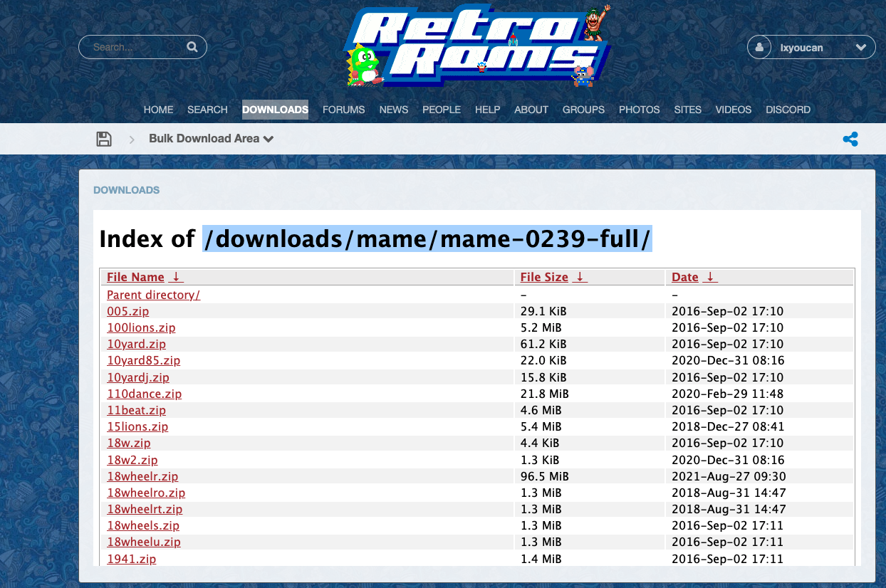
Task: Download 10yard.zip
Action: click(136, 344)
